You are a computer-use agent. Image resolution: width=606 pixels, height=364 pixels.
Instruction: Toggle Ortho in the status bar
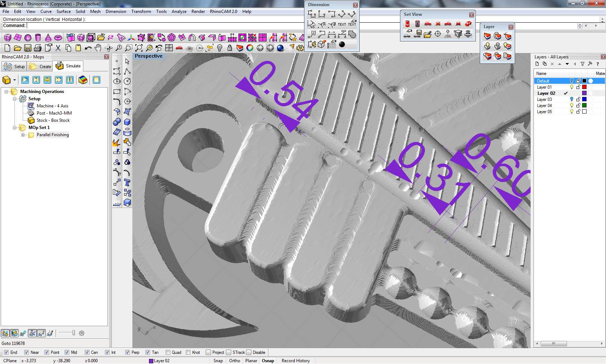(234, 361)
